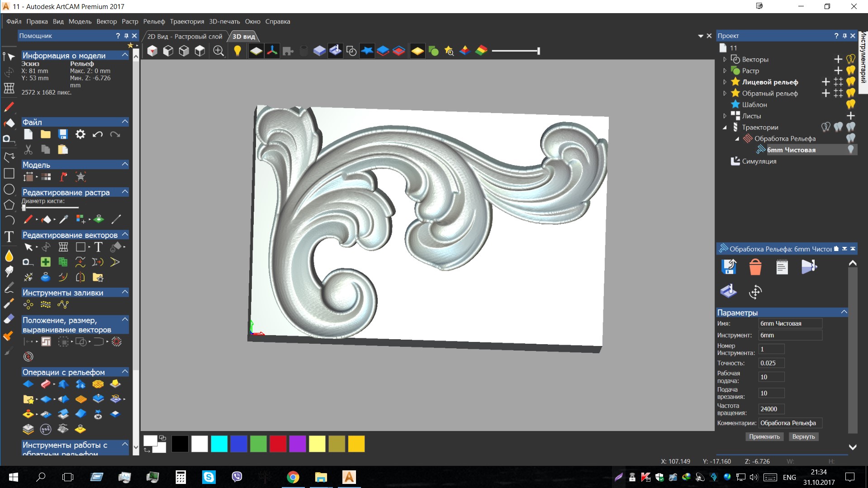
Task: Undo the last action in Файл panel
Action: (98, 134)
